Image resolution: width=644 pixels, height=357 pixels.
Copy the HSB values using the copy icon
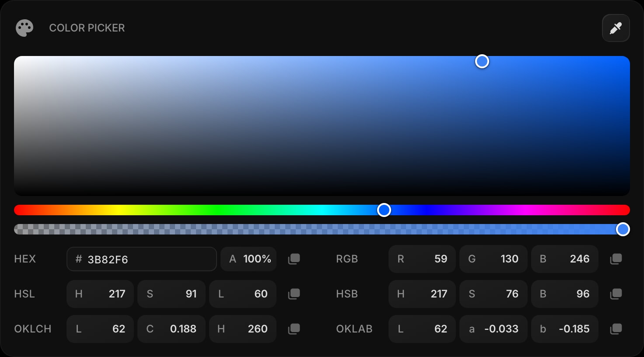(616, 294)
